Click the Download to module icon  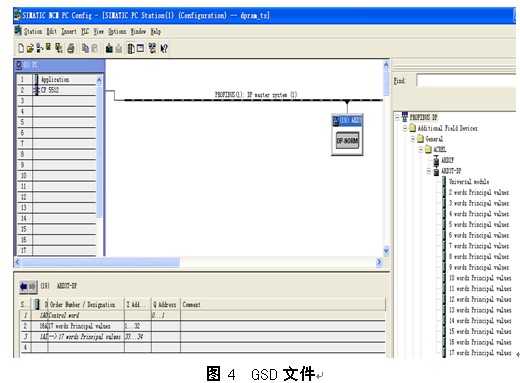(109, 49)
